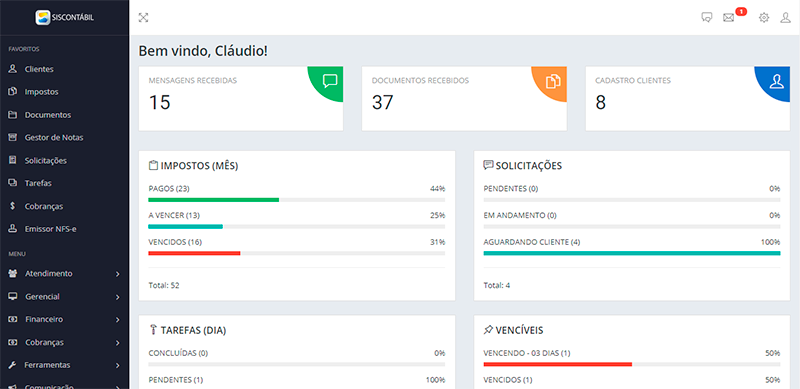The image size is (800, 389).
Task: Open the Cobranças label in the Favoritos list
Action: (44, 206)
